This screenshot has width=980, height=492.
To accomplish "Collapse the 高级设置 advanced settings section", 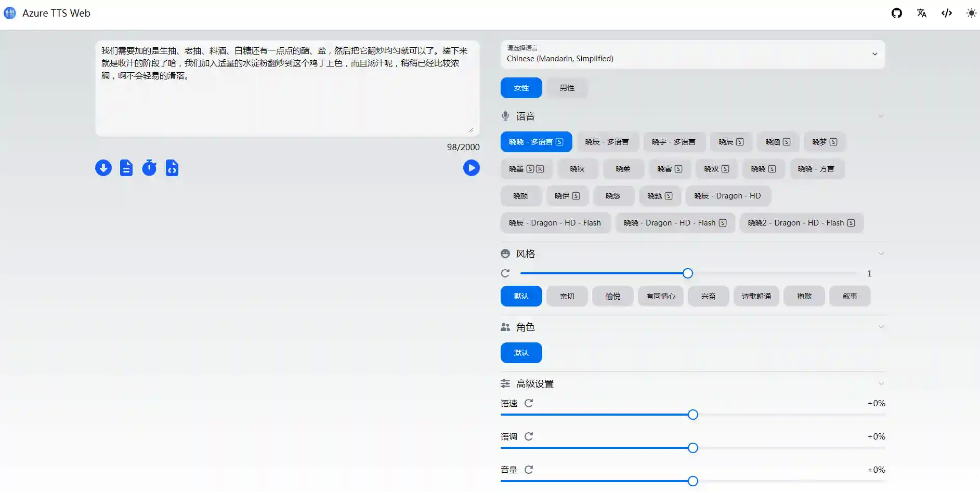I will [x=881, y=383].
